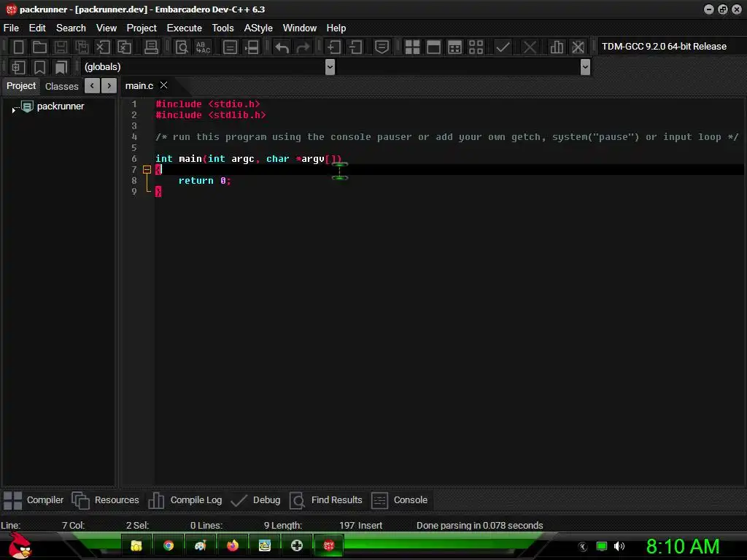The width and height of the screenshot is (747, 560).
Task: Open the Tools menu
Action: click(223, 28)
